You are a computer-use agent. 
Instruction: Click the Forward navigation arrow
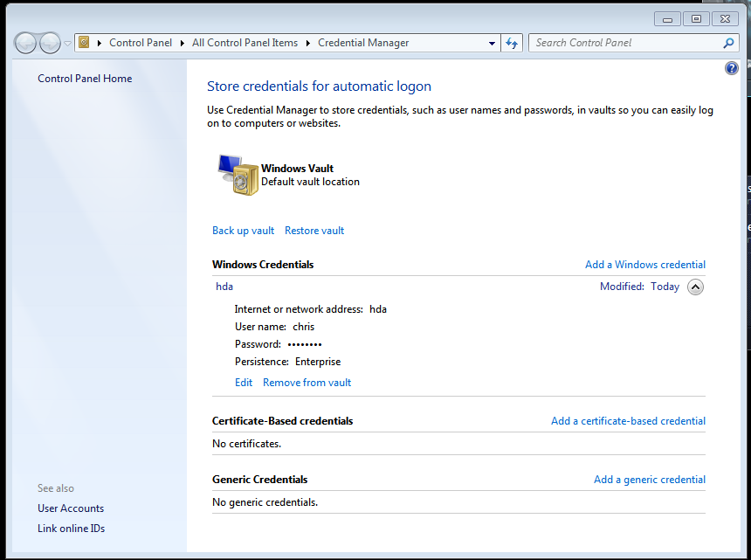50,43
